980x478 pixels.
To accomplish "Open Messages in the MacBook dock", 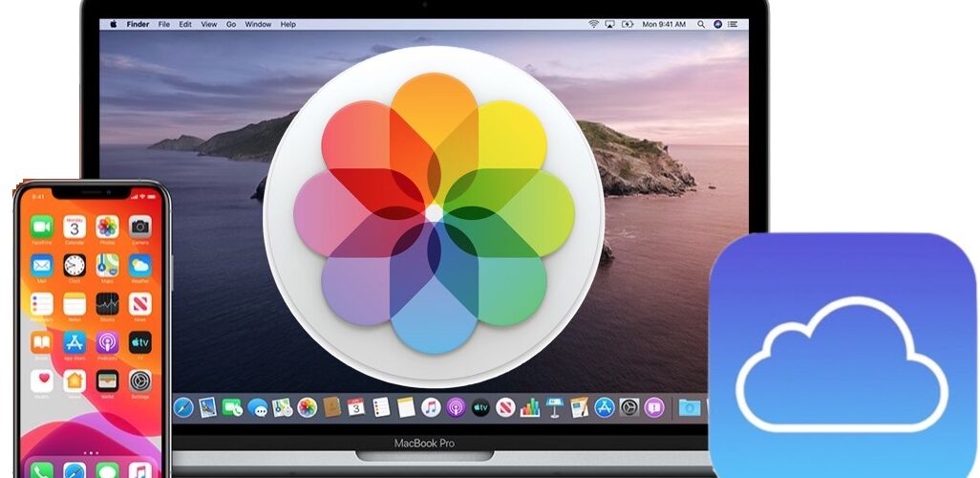I will [258, 408].
